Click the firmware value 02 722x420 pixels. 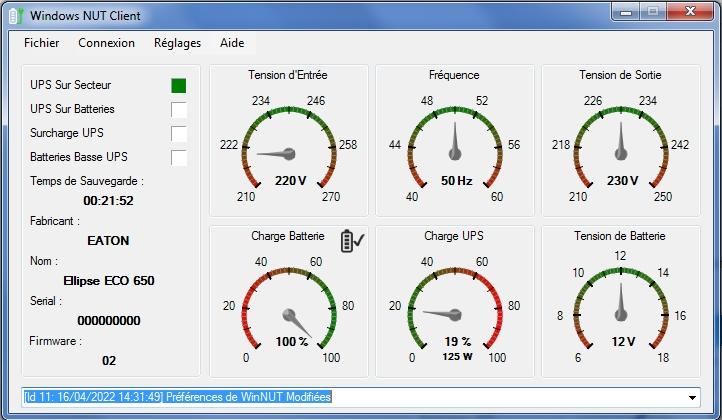coord(109,361)
